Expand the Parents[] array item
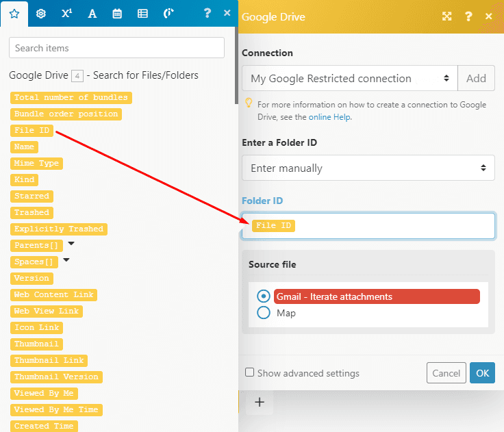The image size is (504, 432). (x=71, y=244)
